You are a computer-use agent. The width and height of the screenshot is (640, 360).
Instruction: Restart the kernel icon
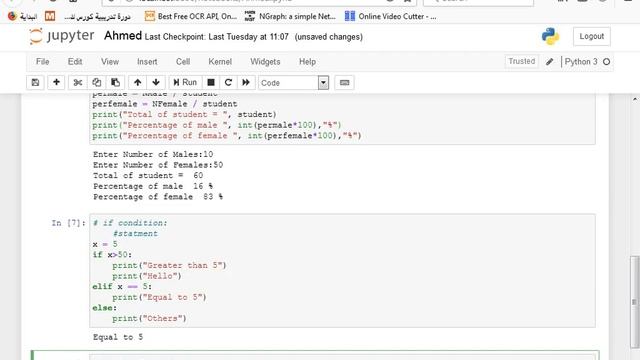[229, 82]
